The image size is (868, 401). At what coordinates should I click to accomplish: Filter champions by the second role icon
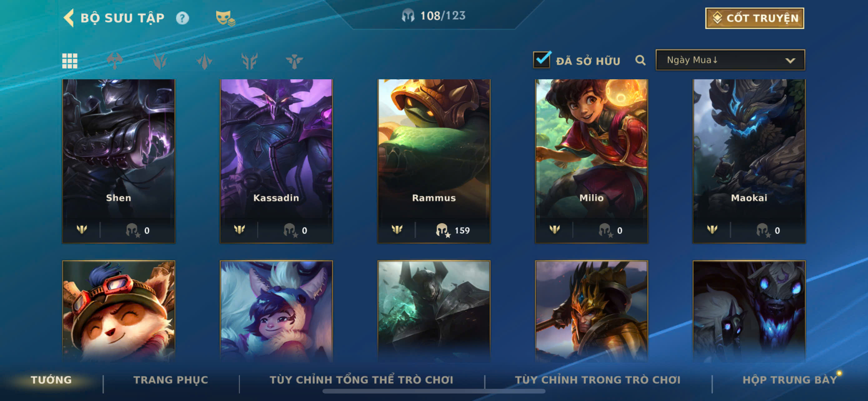tap(159, 61)
